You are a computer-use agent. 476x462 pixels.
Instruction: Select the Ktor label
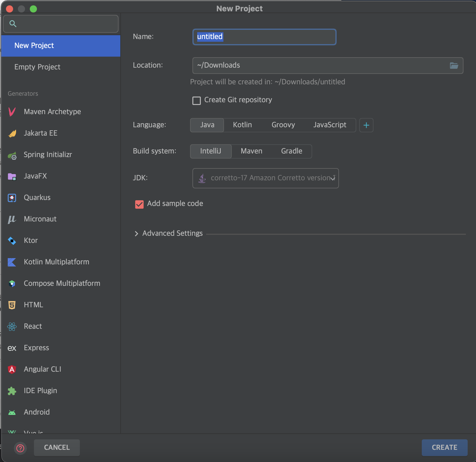point(31,241)
